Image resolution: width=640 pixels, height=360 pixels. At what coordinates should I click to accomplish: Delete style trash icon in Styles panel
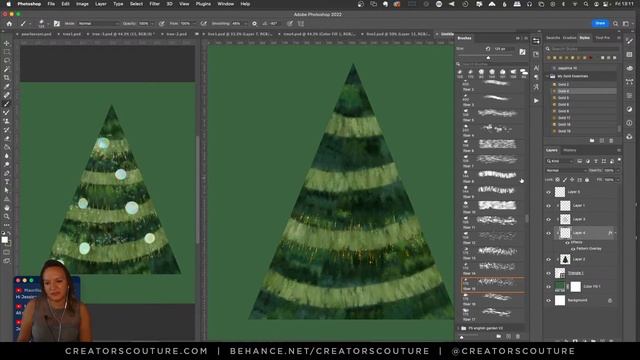[611, 140]
